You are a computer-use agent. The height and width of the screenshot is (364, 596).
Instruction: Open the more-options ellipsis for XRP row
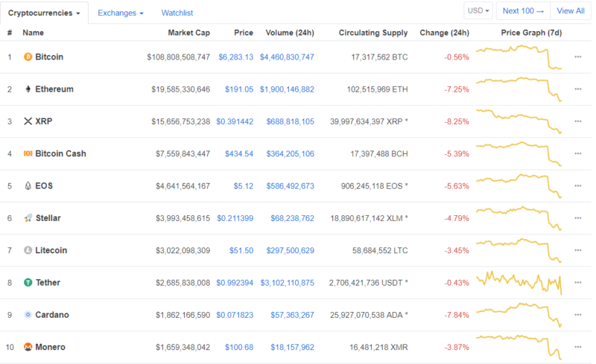point(578,121)
